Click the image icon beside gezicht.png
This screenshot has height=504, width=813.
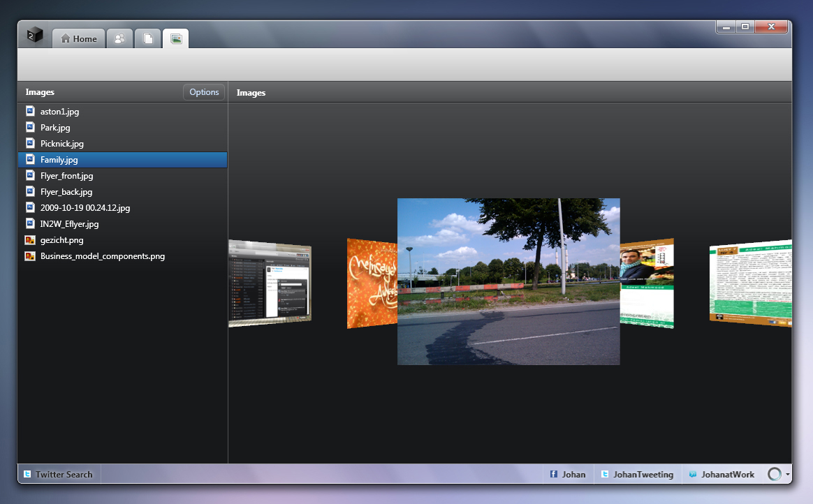point(30,240)
